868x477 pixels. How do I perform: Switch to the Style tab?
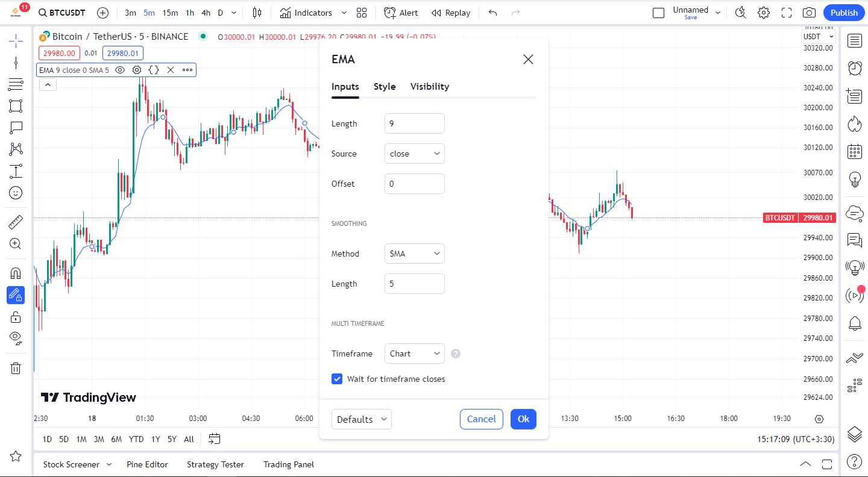385,87
